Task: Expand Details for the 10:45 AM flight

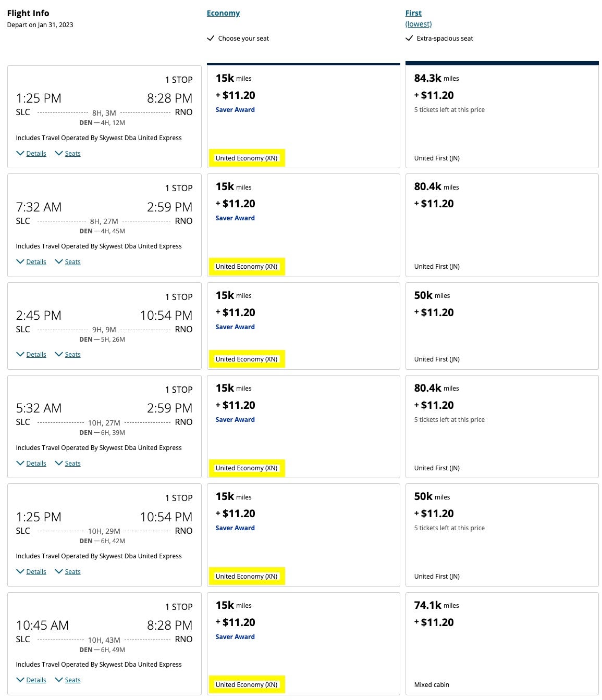Action: pyautogui.click(x=35, y=680)
